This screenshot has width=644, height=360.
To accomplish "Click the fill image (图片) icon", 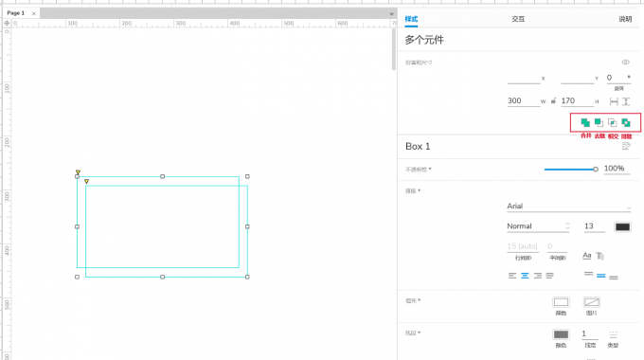I will pos(591,302).
